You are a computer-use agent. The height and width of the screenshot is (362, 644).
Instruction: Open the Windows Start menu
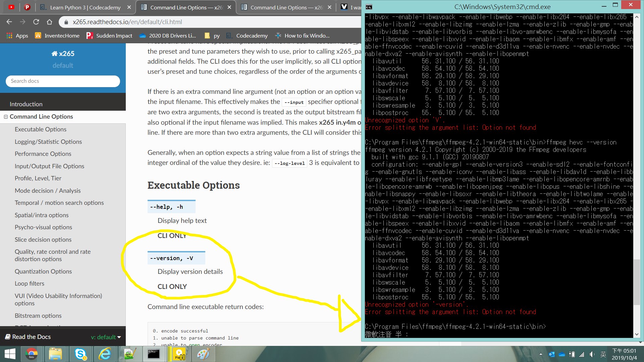[10, 354]
